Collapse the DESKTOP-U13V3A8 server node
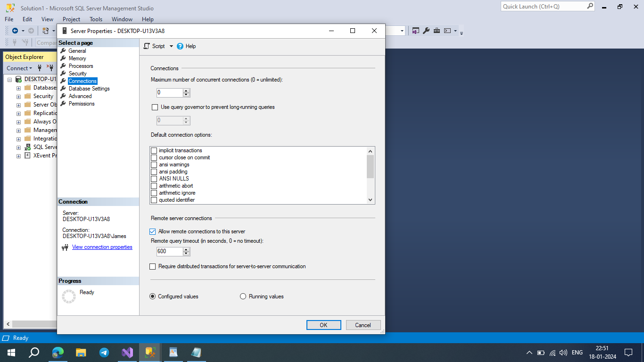Image resolution: width=644 pixels, height=362 pixels. click(9, 80)
